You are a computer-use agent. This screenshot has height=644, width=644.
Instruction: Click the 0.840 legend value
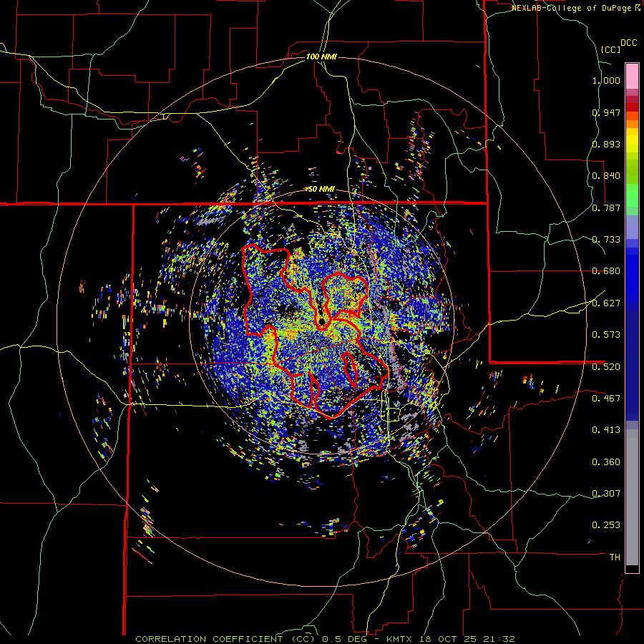click(606, 176)
